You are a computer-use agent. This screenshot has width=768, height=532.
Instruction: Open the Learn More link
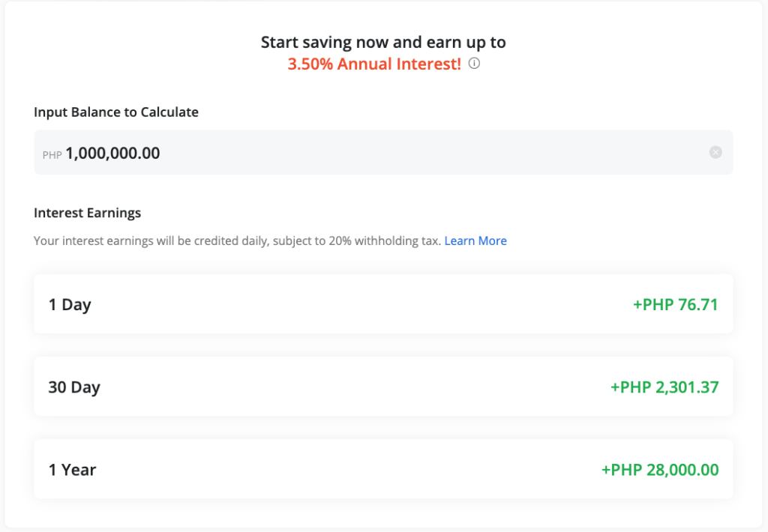point(475,241)
